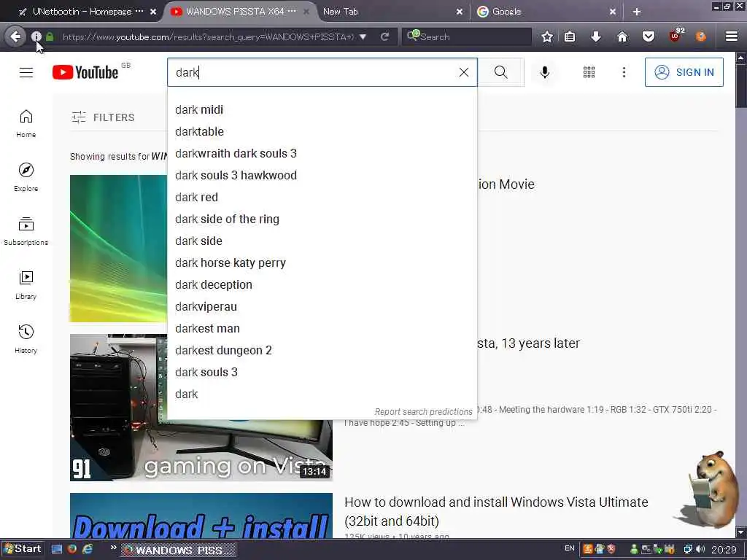Clear the YouTube search box with X
Screen dimensions: 747x560
tap(463, 72)
